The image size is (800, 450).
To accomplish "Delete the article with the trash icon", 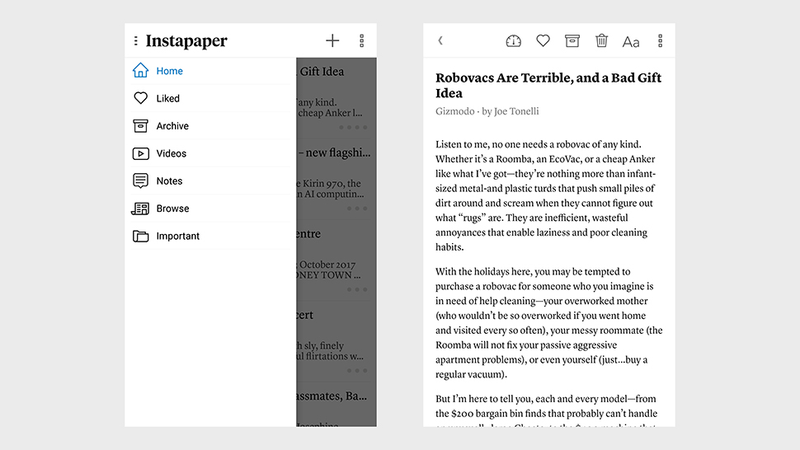I will coord(602,40).
